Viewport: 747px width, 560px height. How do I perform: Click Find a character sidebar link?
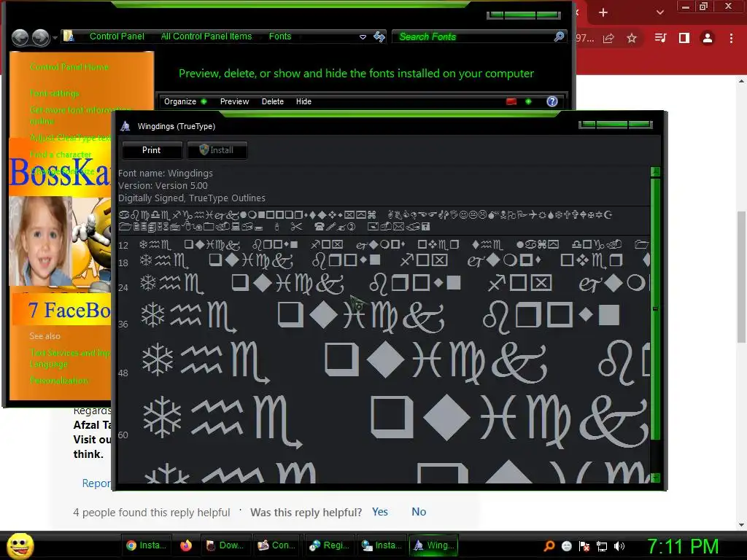tap(61, 155)
